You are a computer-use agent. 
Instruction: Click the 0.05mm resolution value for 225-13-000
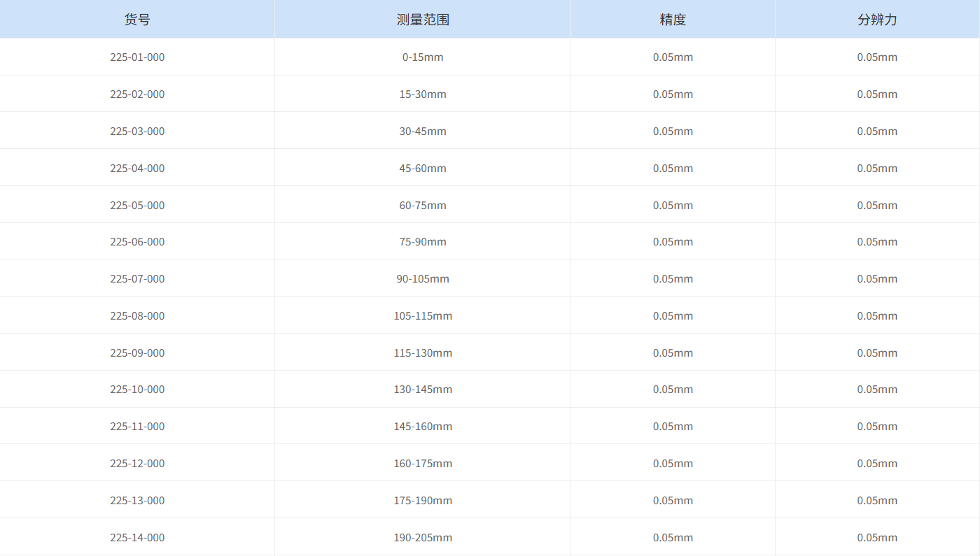point(877,500)
